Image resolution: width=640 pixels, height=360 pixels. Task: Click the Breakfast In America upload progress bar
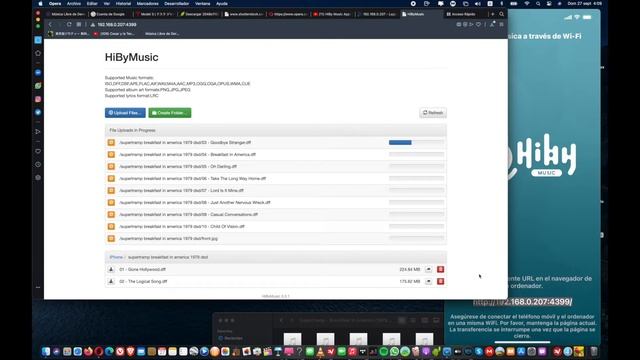click(x=416, y=154)
